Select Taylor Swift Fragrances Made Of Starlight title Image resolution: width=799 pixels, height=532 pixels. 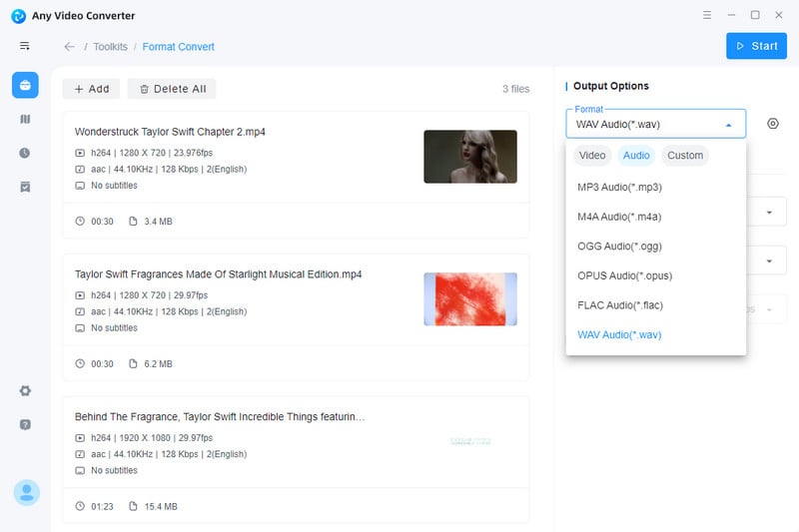coord(218,274)
